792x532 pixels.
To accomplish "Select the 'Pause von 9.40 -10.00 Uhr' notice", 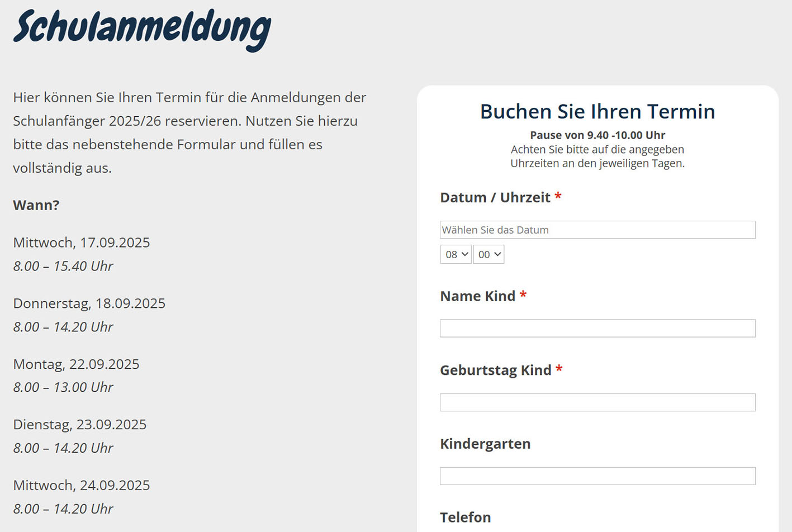I will [x=597, y=135].
